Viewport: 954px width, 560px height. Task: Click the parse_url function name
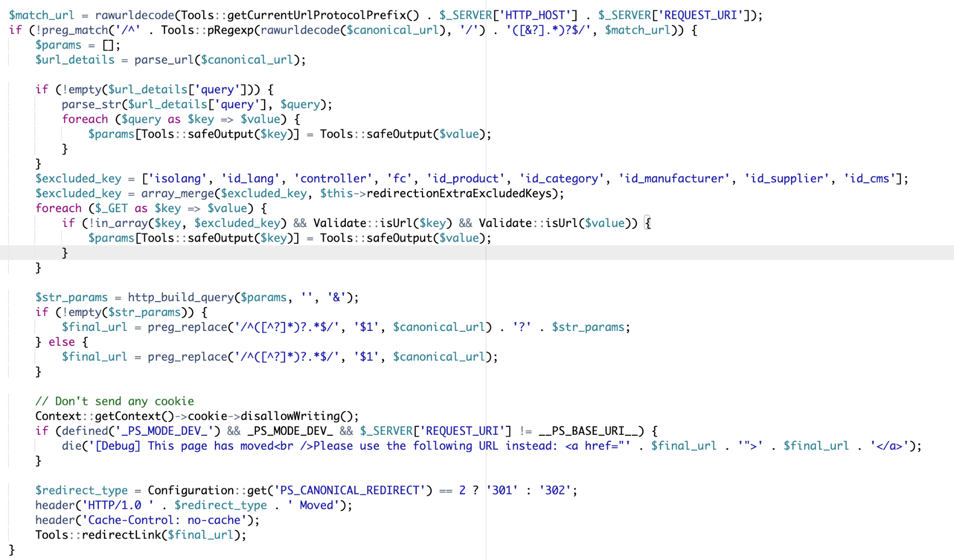point(164,60)
